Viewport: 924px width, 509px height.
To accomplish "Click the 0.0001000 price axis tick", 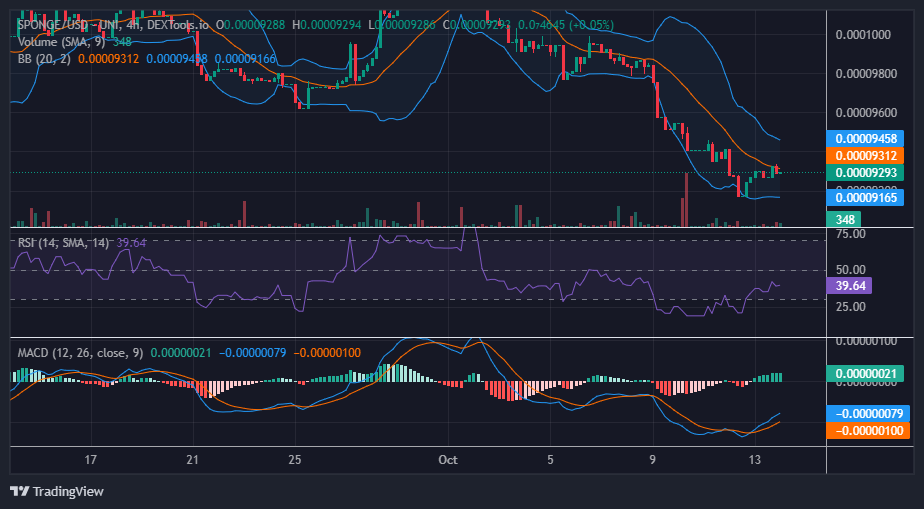I will [x=863, y=35].
